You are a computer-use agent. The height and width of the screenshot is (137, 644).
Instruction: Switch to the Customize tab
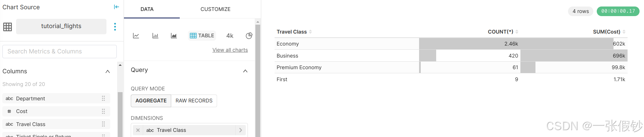coord(215,9)
